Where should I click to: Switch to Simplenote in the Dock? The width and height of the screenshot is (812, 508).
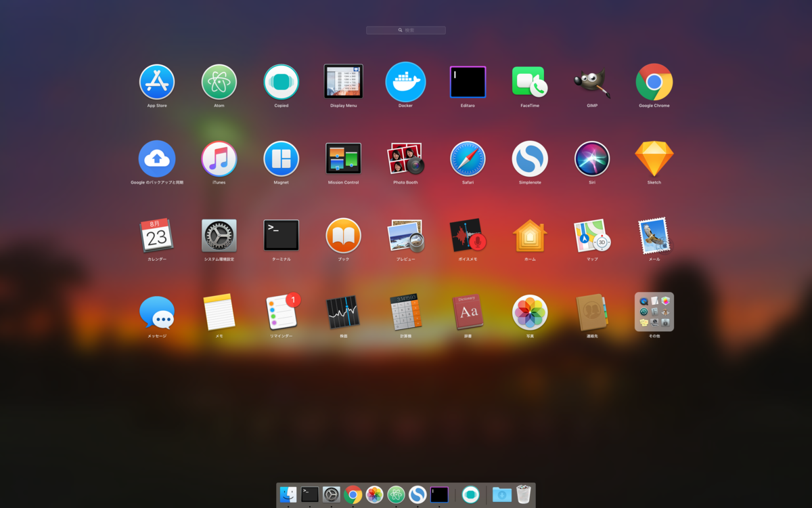[418, 494]
